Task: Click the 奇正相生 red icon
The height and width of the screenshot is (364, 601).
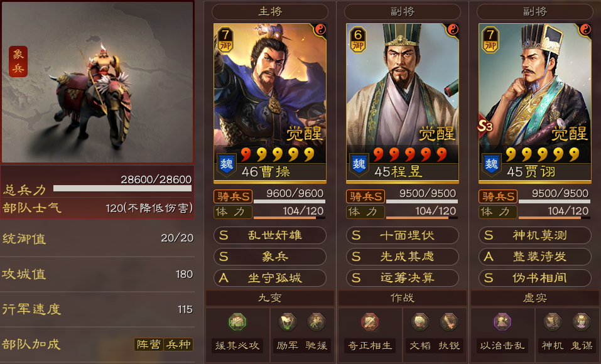Action: click(x=369, y=322)
